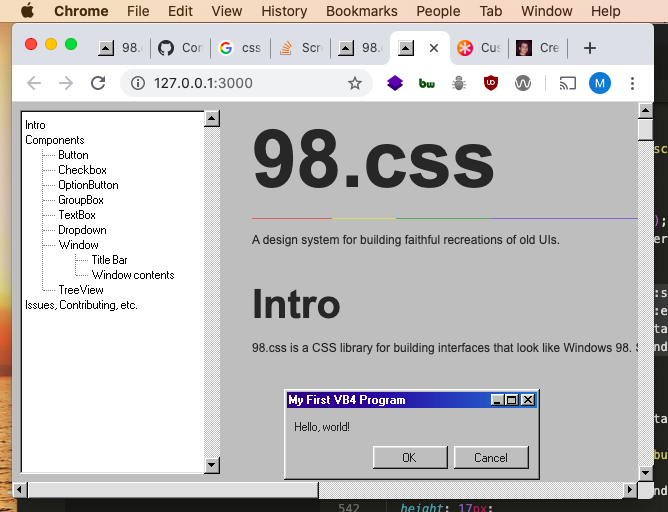
Task: Click the tree view scroll down arrow
Action: [212, 465]
